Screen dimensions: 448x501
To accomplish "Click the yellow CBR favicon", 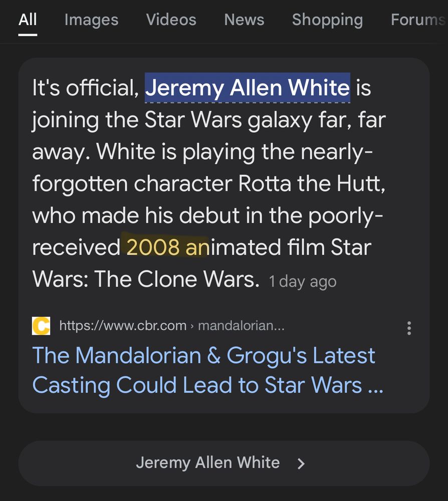I will (41, 326).
